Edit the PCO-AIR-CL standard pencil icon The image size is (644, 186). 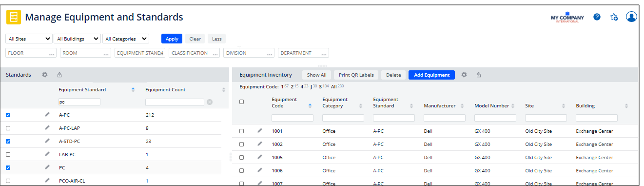[47, 180]
